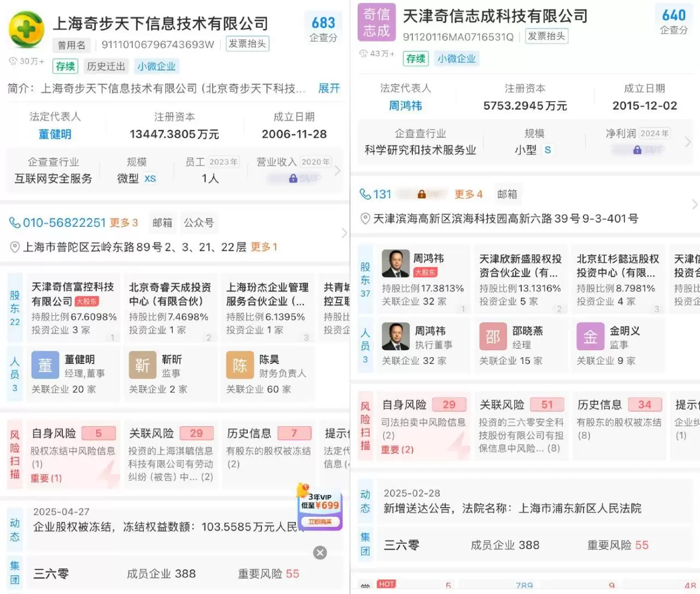Open left company contact details arrow
Viewport: 700px width, 594px height.
coord(344,233)
